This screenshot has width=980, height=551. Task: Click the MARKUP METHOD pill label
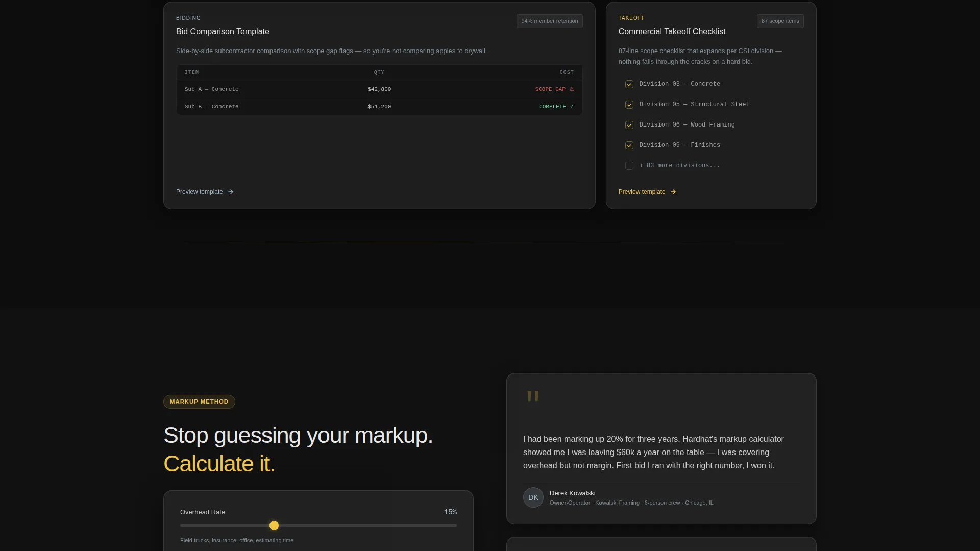[x=199, y=402]
